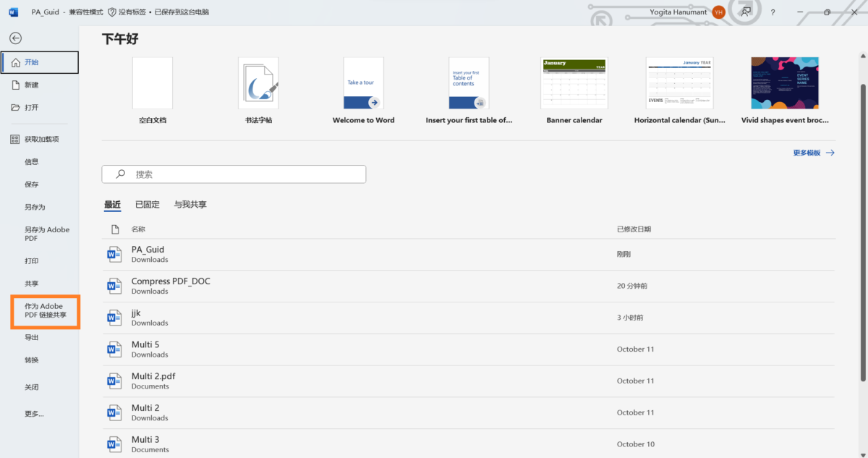This screenshot has height=458, width=868.
Task: Open the Compress PDF_DOC file name
Action: 171,281
